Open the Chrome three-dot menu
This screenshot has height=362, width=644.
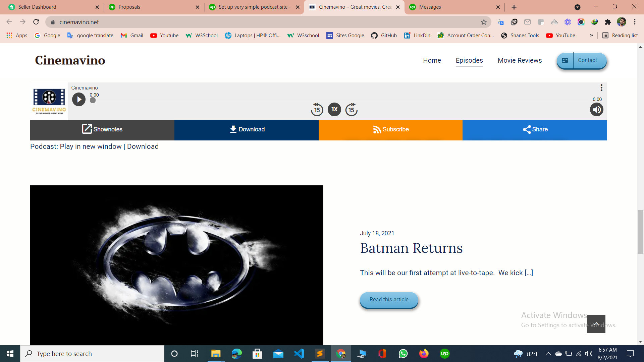[x=635, y=22]
